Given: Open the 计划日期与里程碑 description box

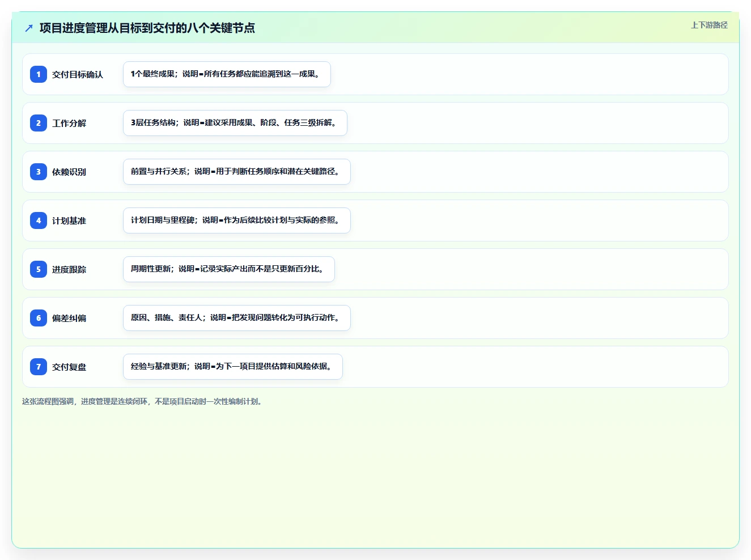Looking at the screenshot, I should pos(237,220).
